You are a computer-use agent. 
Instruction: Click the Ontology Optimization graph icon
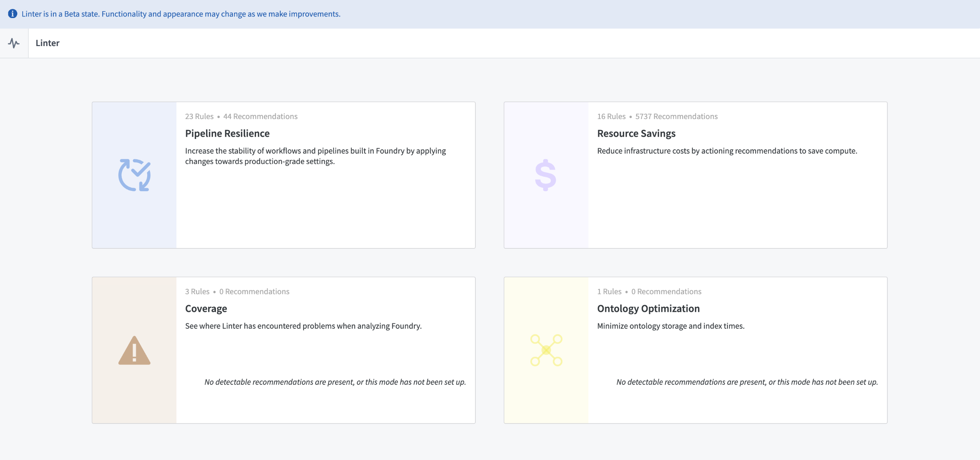tap(546, 350)
